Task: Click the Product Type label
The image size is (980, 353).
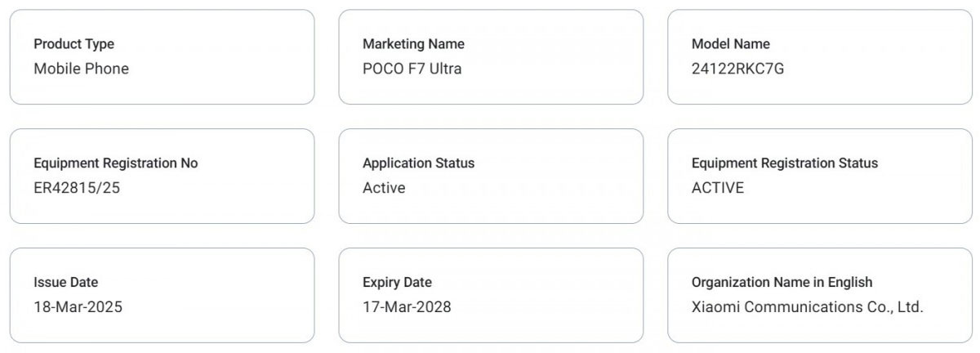Action: [x=73, y=44]
